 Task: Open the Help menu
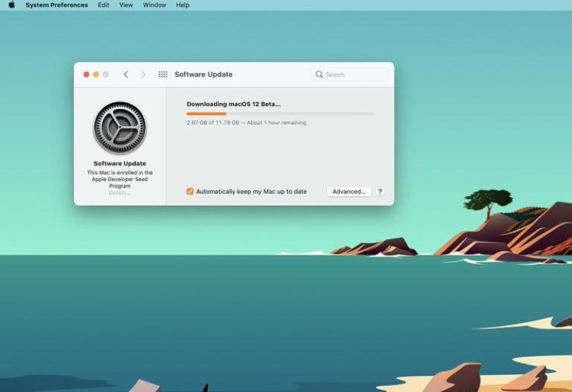(x=183, y=5)
